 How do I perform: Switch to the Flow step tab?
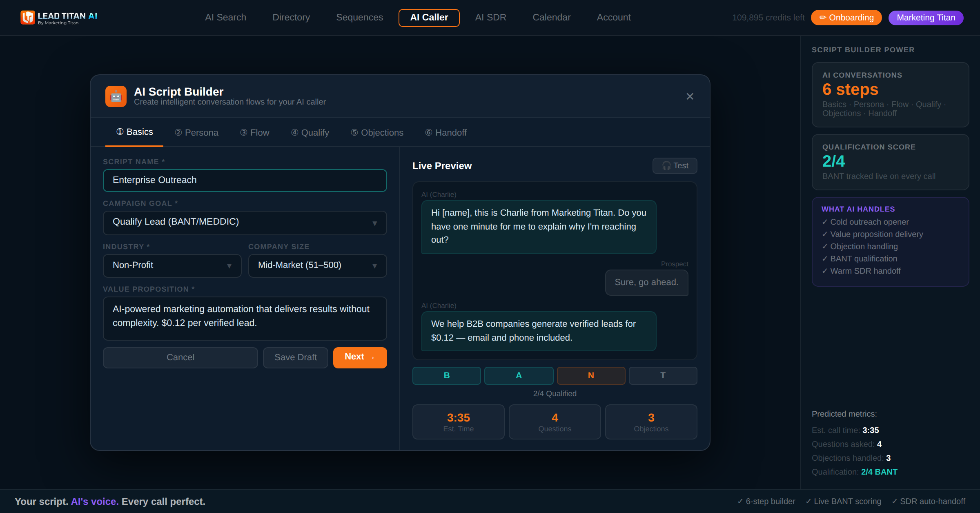coord(254,133)
